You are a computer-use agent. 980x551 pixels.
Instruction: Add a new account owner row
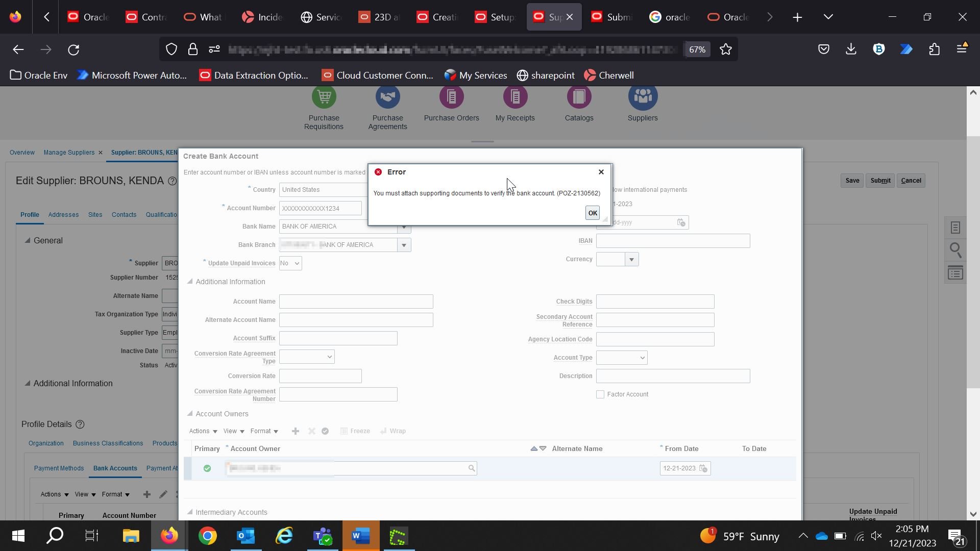click(x=295, y=431)
